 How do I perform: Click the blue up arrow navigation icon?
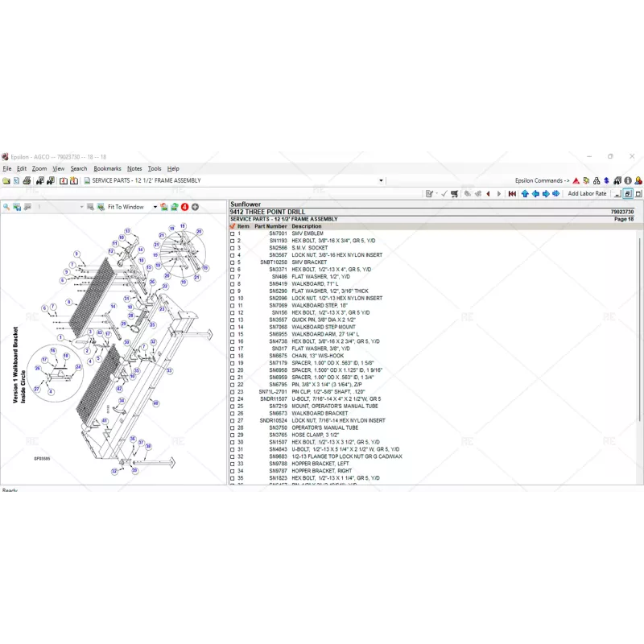(525, 194)
